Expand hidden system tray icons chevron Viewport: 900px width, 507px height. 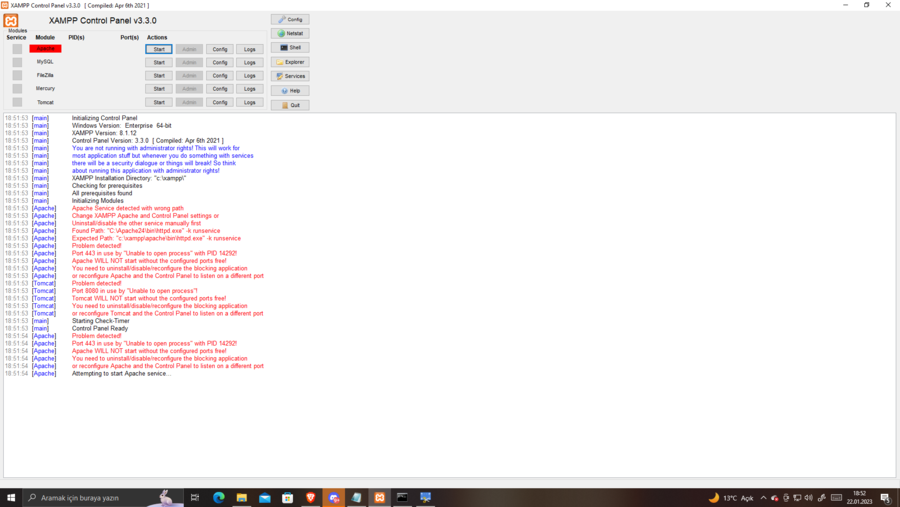(763, 498)
